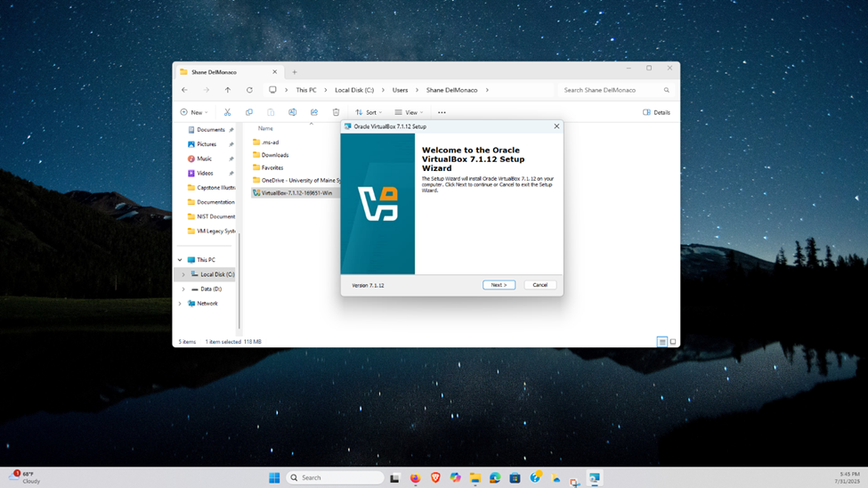Open Firefox from the taskbar
868x488 pixels.
pos(415,478)
